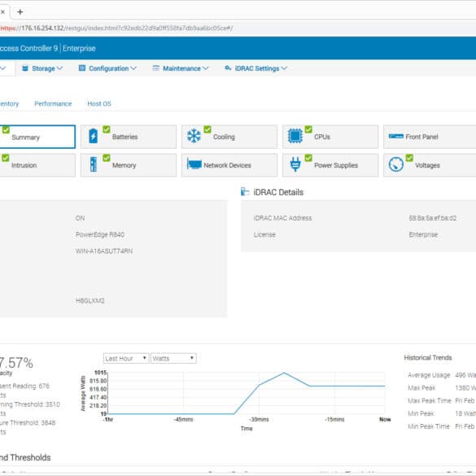Click the power graph peak point
Screen dimensions: 476x476
pyautogui.click(x=284, y=373)
